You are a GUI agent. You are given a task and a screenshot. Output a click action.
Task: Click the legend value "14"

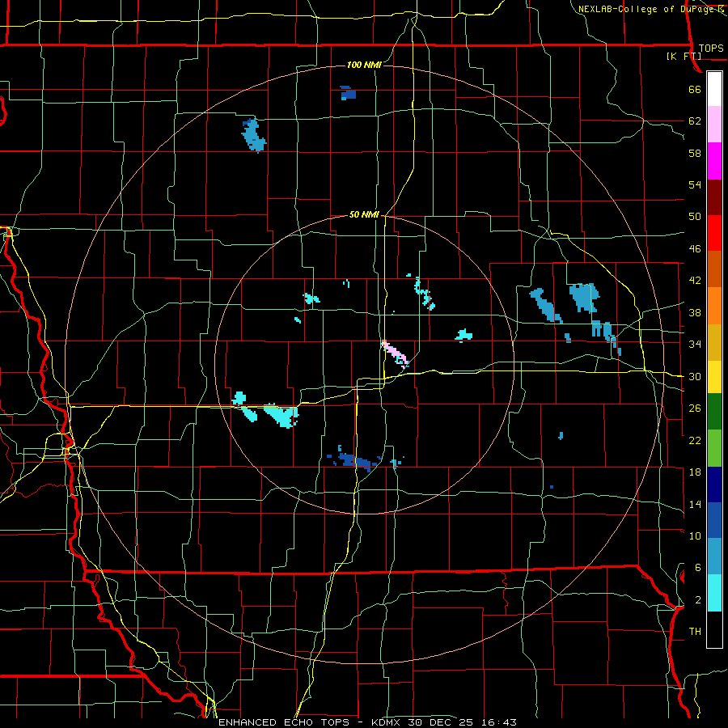coord(695,504)
